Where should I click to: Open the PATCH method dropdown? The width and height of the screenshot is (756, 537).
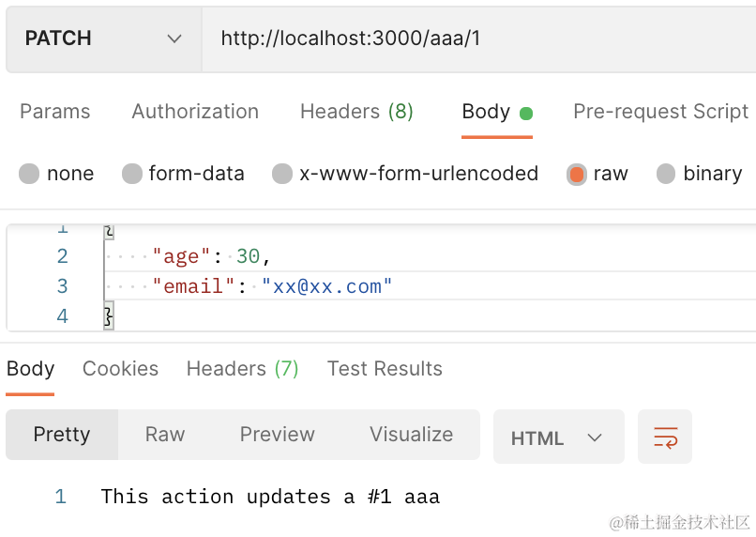(103, 38)
